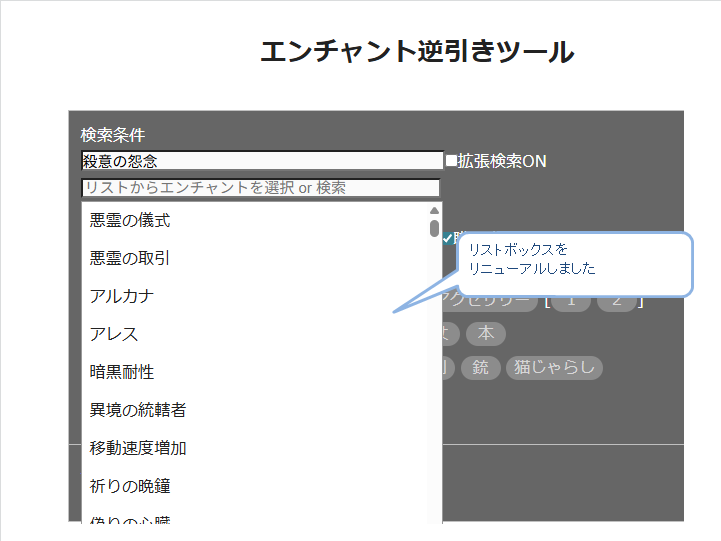Pick the アレス list entry
This screenshot has width=721, height=541.
(114, 334)
